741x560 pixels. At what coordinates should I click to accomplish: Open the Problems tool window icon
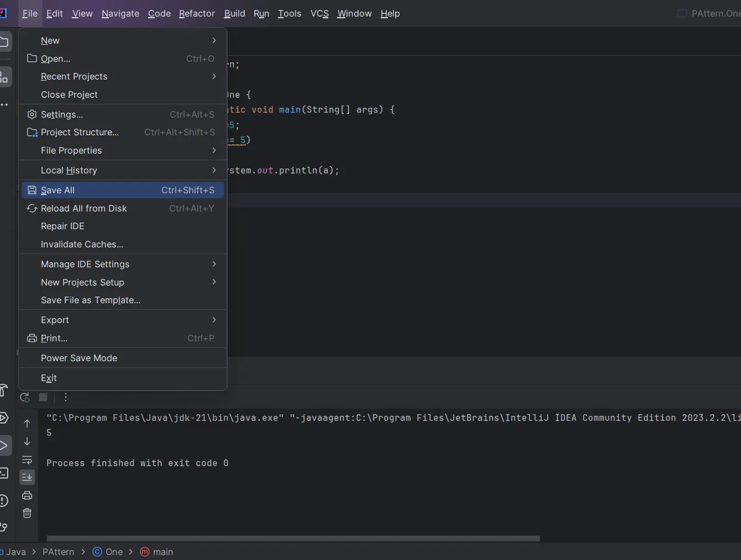pos(4,501)
